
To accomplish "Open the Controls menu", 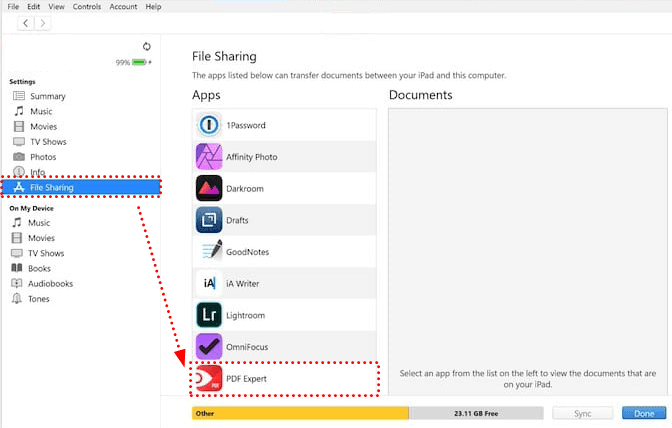I will (x=87, y=6).
